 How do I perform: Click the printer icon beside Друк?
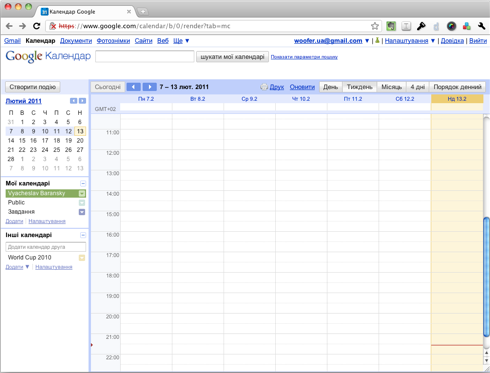(x=264, y=87)
